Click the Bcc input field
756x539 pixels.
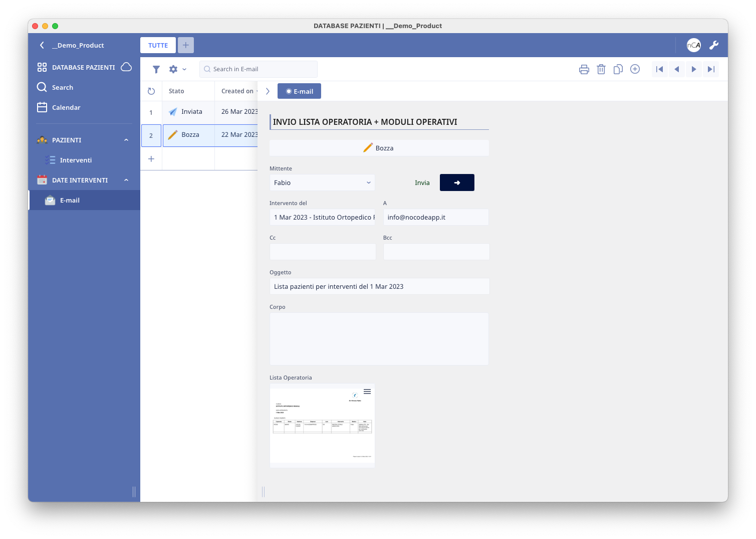436,252
